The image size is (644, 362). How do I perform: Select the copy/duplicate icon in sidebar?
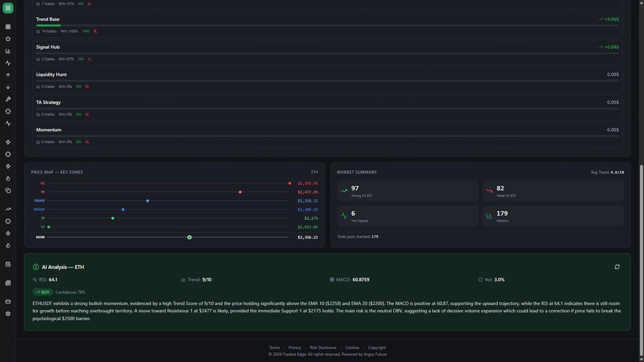(x=8, y=190)
